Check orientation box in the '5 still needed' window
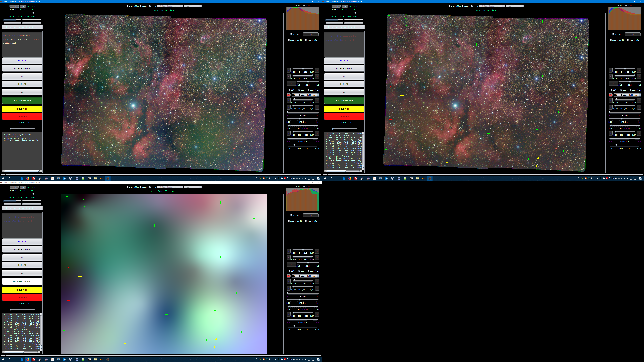Screen dimensions: 644x362 (x=128, y=6)
